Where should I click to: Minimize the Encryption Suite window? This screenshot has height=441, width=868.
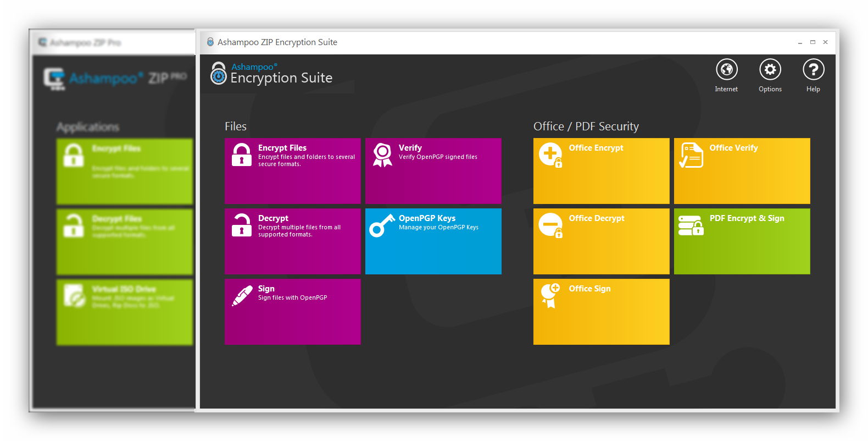800,42
